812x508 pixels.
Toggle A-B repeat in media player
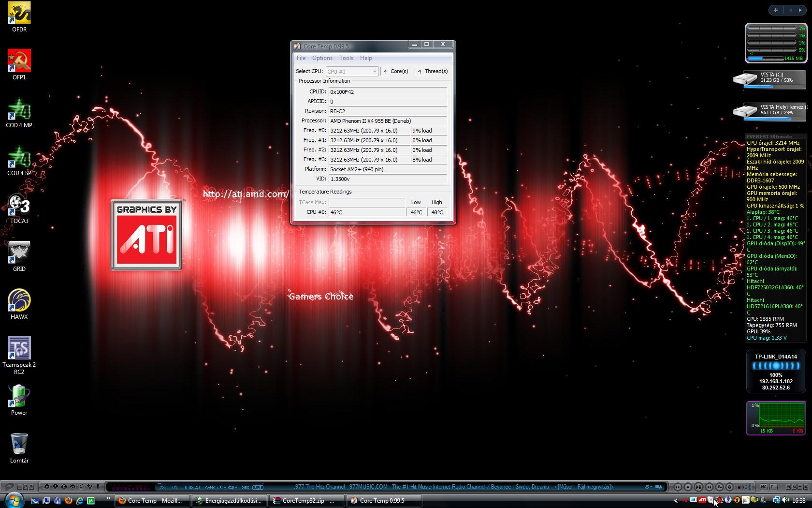coord(209,487)
